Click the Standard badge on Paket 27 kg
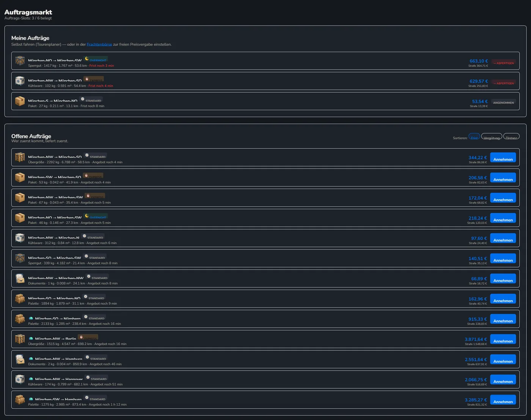 (x=91, y=99)
